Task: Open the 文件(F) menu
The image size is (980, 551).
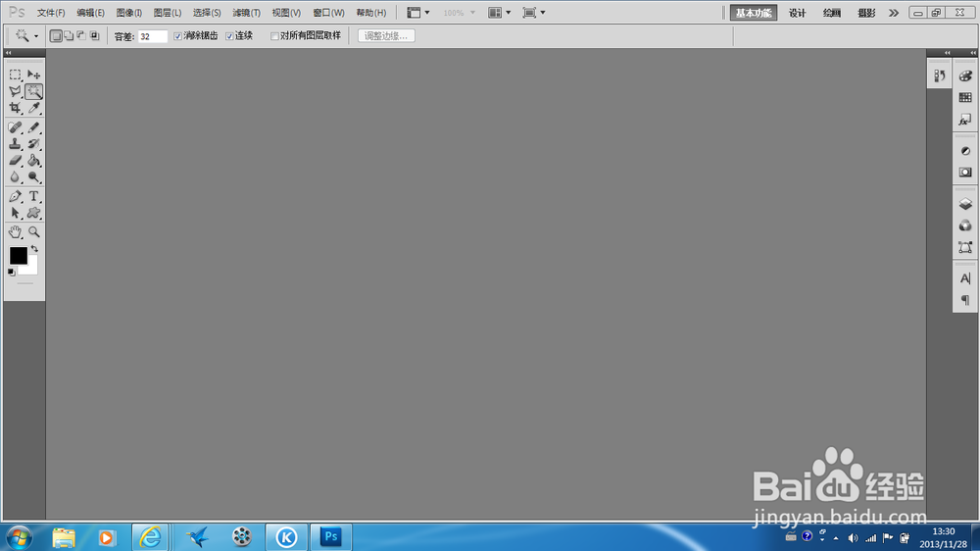Action: tap(51, 13)
